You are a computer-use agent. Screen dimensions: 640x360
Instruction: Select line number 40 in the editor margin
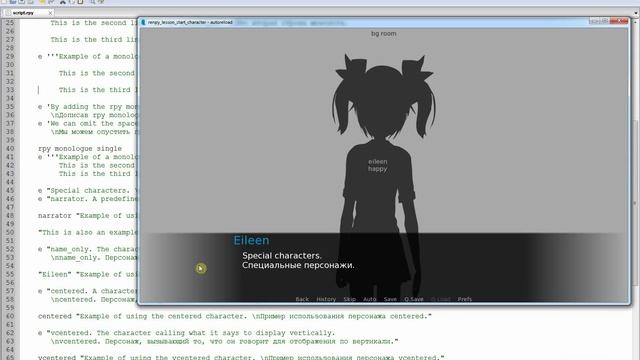pos(10,149)
